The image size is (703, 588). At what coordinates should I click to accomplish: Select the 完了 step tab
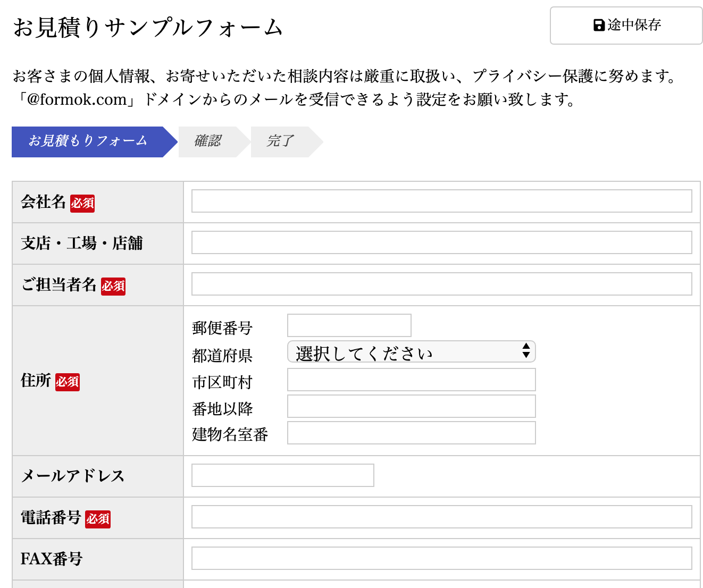pos(280,141)
